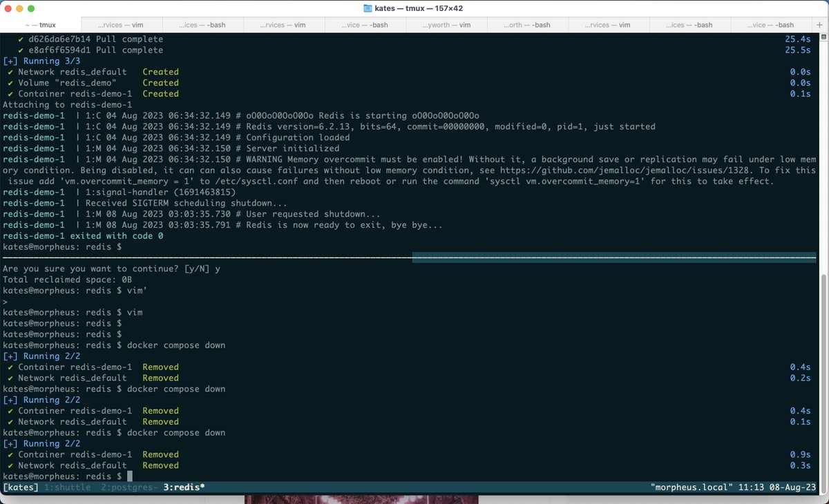The image size is (829, 504).
Task: Switch to the "~ — tmux" tab
Action: (x=40, y=25)
